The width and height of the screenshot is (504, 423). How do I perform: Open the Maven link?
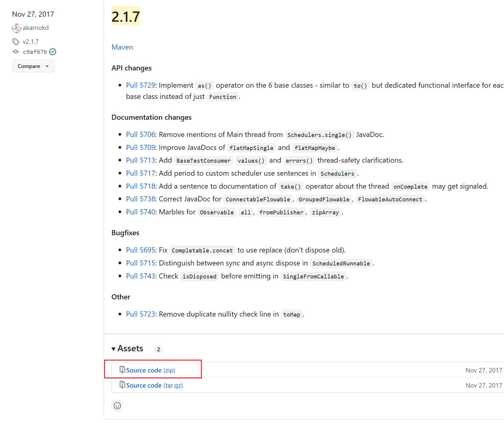click(122, 47)
